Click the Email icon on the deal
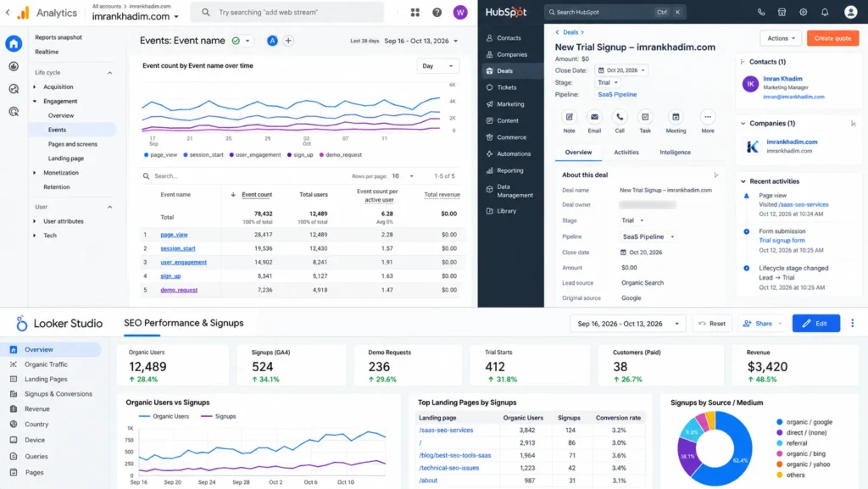Screen dimensions: 868x489 594,117
